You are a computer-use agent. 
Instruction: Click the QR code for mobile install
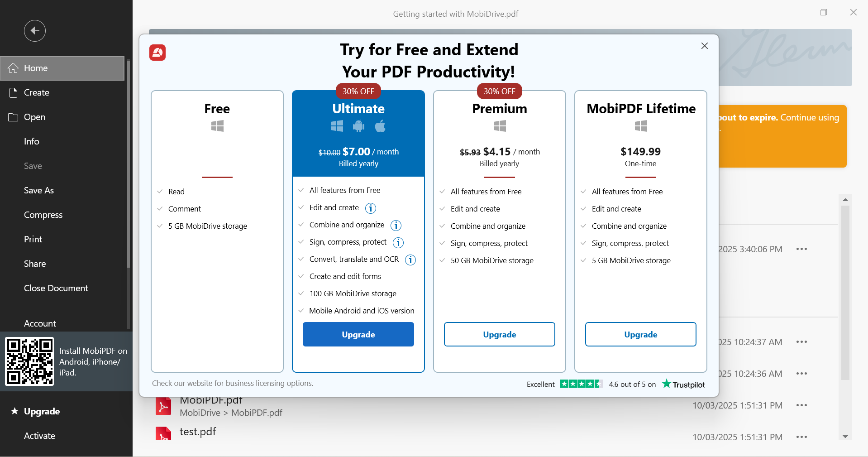[x=29, y=361]
